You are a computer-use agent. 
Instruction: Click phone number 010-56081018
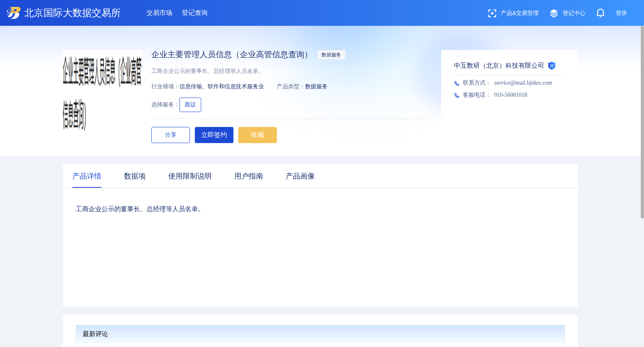[510, 95]
